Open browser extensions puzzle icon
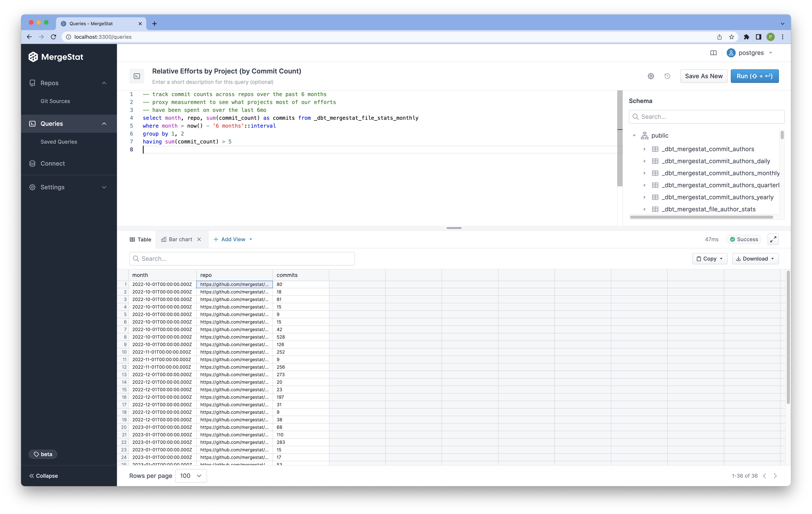 coord(747,37)
